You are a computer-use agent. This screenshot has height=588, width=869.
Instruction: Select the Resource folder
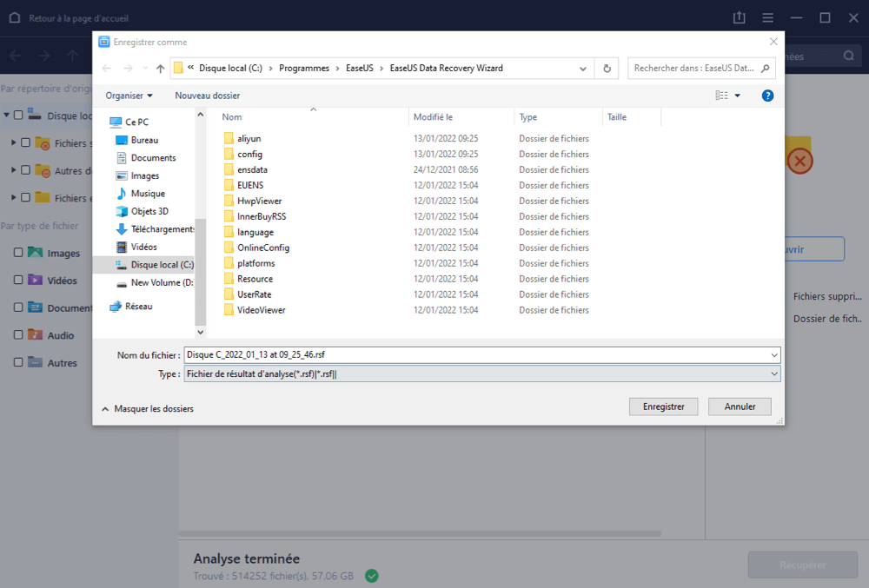click(x=255, y=279)
